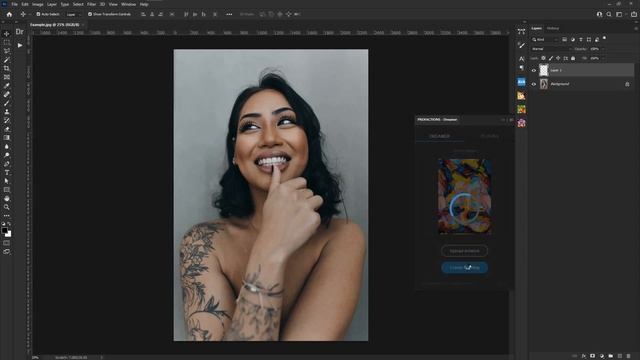The height and width of the screenshot is (360, 640).
Task: Switch to the History tab
Action: [x=553, y=29]
